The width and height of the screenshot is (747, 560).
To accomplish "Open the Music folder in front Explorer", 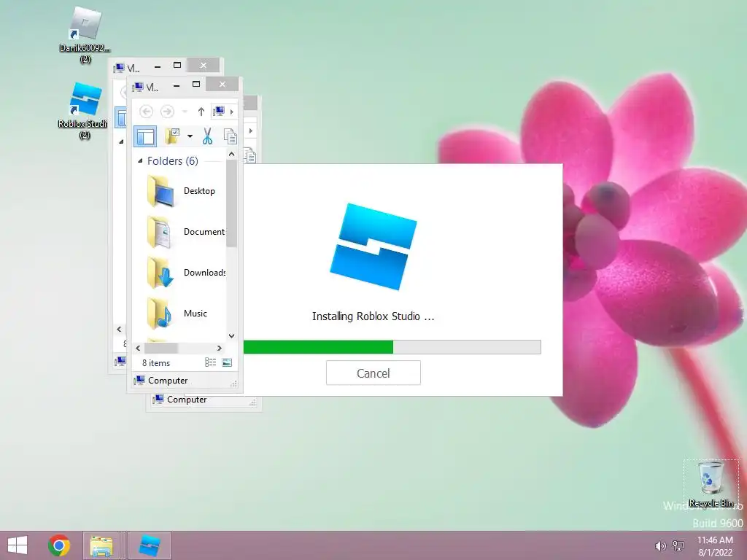I will (x=177, y=314).
